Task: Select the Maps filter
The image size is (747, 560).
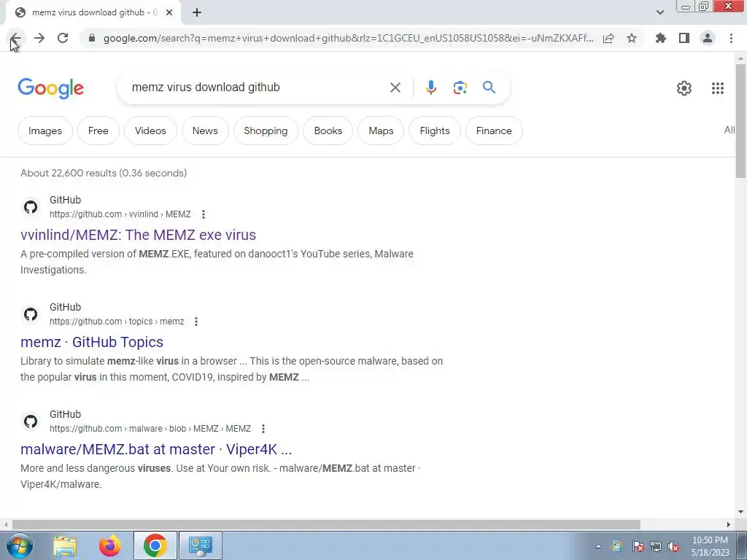Action: click(x=381, y=131)
